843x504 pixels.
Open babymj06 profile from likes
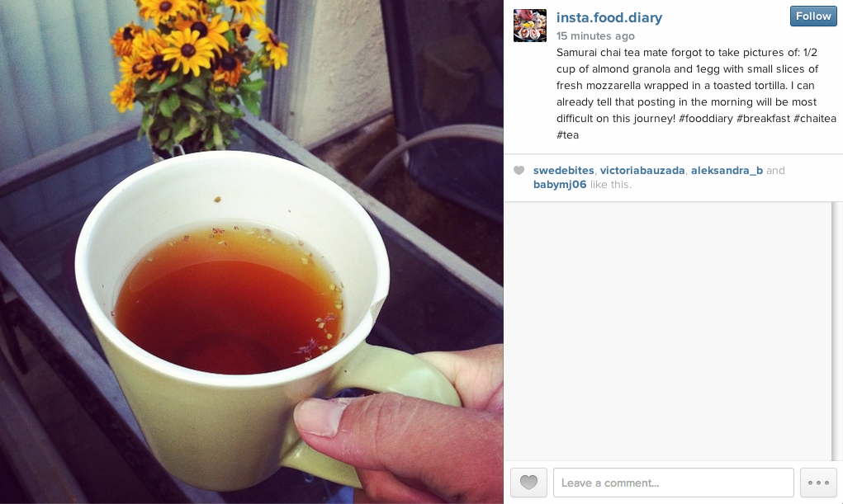pos(560,184)
